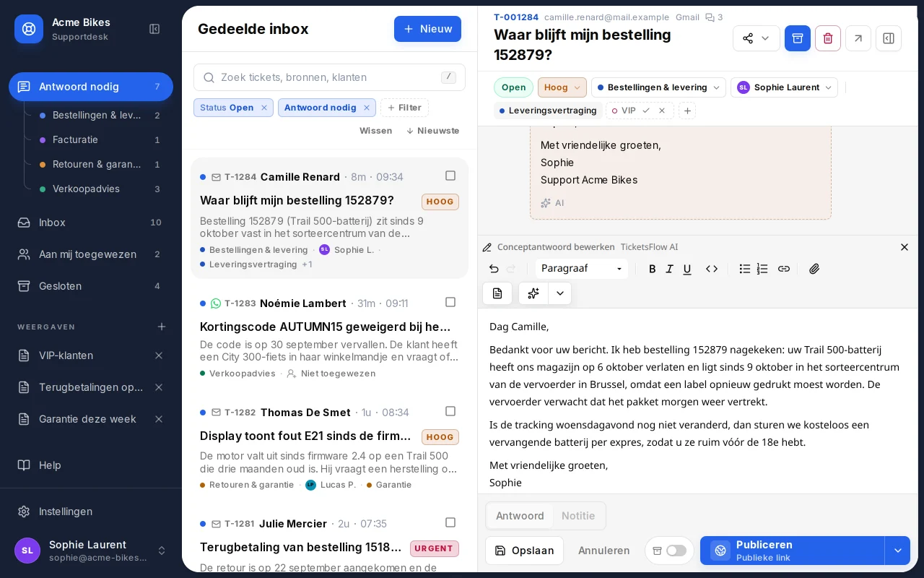Open the Paragraaf text style dropdown
The height and width of the screenshot is (578, 924).
[582, 269]
